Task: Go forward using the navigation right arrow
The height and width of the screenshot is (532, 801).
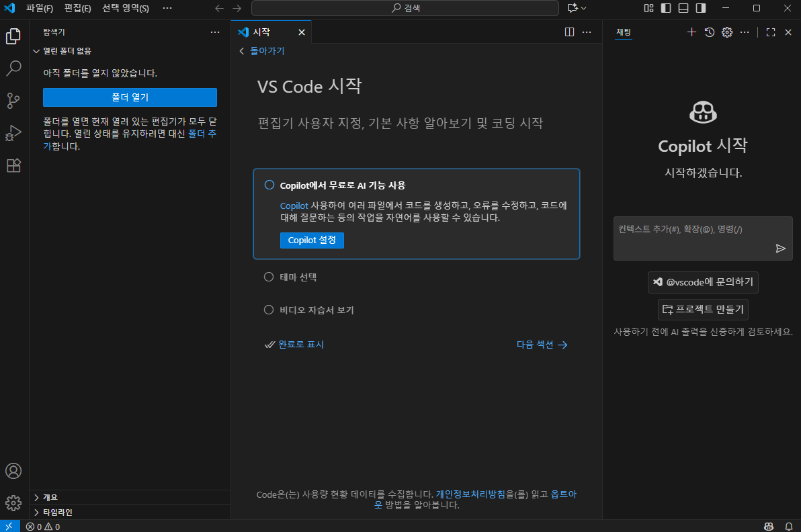Action: pos(237,8)
